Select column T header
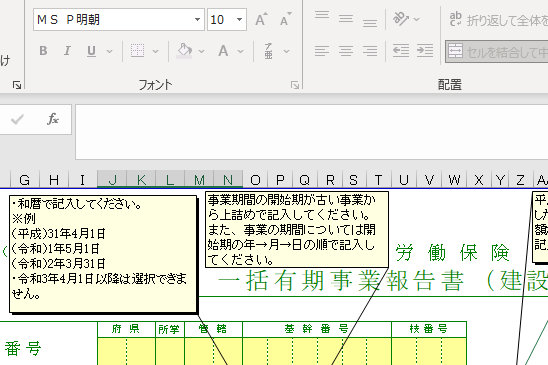This screenshot has width=548, height=365. click(379, 180)
